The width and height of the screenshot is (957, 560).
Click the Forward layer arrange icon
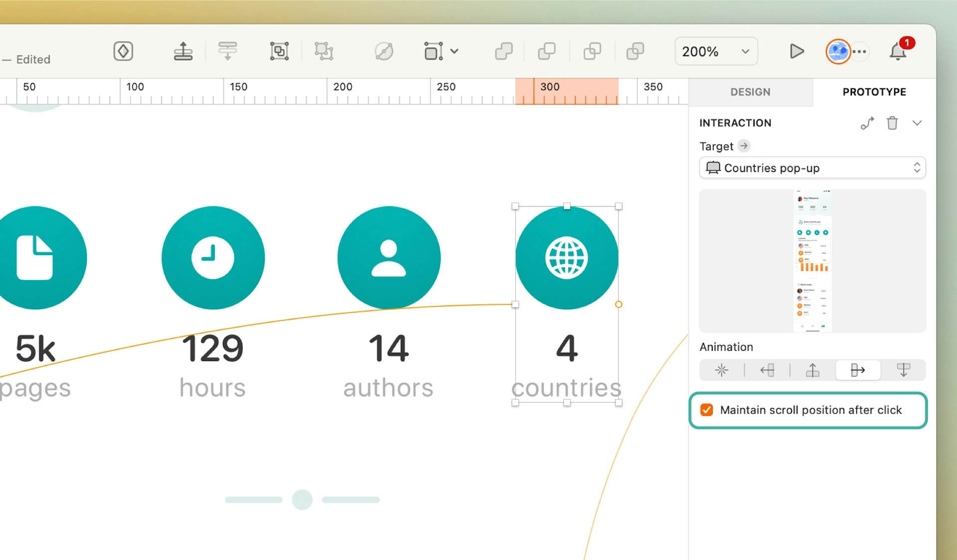point(183,51)
